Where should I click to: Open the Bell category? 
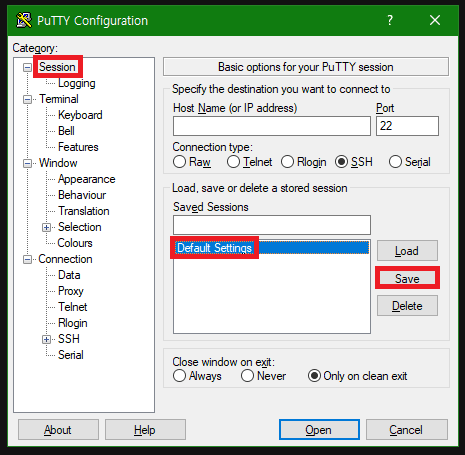(66, 131)
